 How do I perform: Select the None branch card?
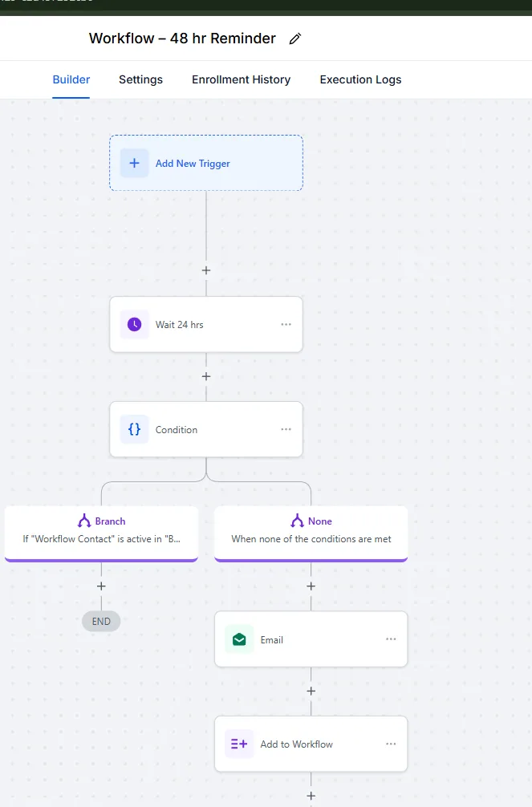pos(311,533)
